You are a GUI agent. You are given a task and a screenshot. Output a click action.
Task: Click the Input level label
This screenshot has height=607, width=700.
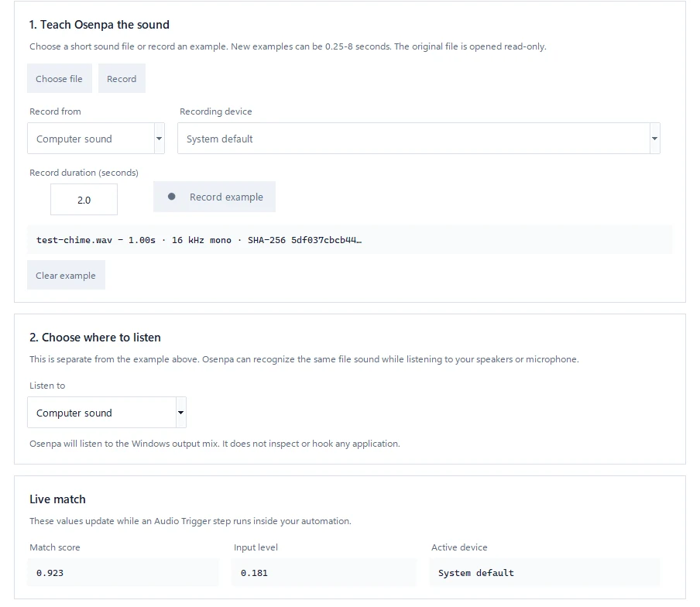[x=256, y=547]
